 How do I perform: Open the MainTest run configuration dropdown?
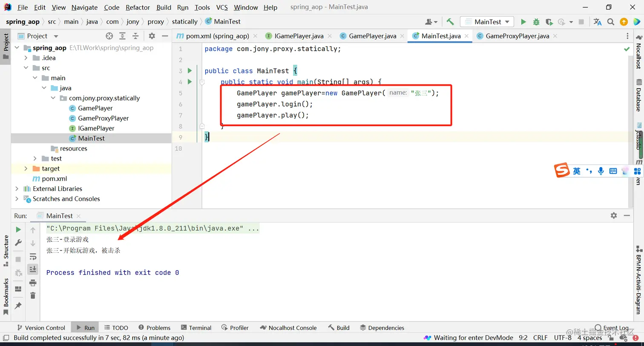pos(487,22)
